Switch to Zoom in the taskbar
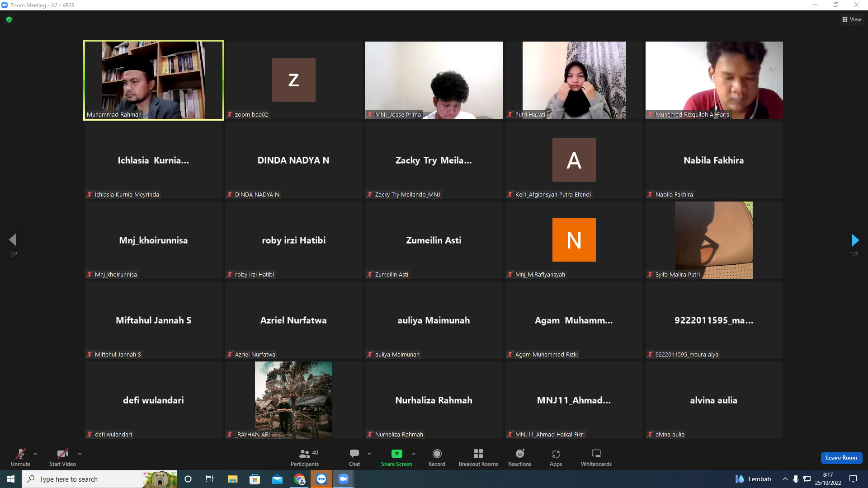 point(344,479)
